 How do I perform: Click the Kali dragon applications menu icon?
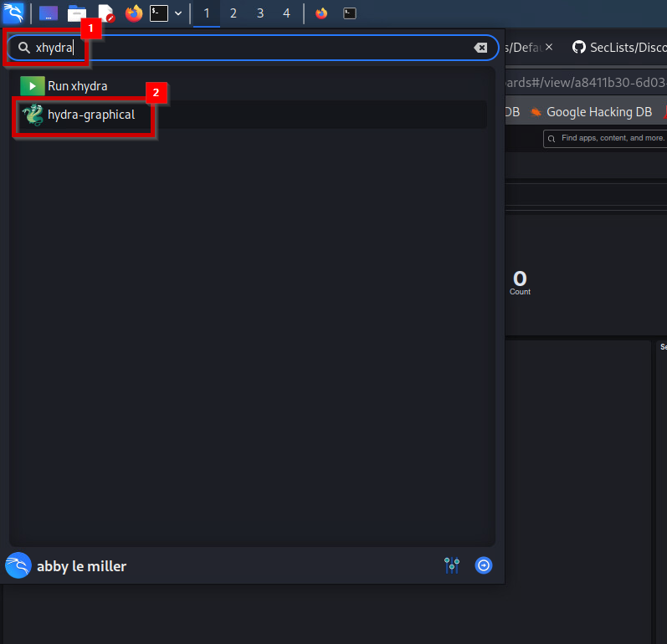[x=13, y=13]
